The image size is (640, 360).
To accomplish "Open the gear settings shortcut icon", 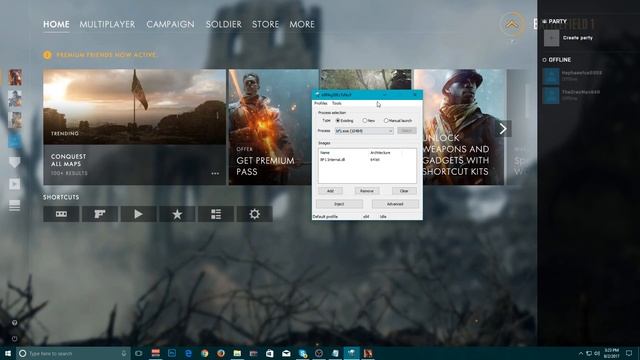I will click(x=254, y=214).
